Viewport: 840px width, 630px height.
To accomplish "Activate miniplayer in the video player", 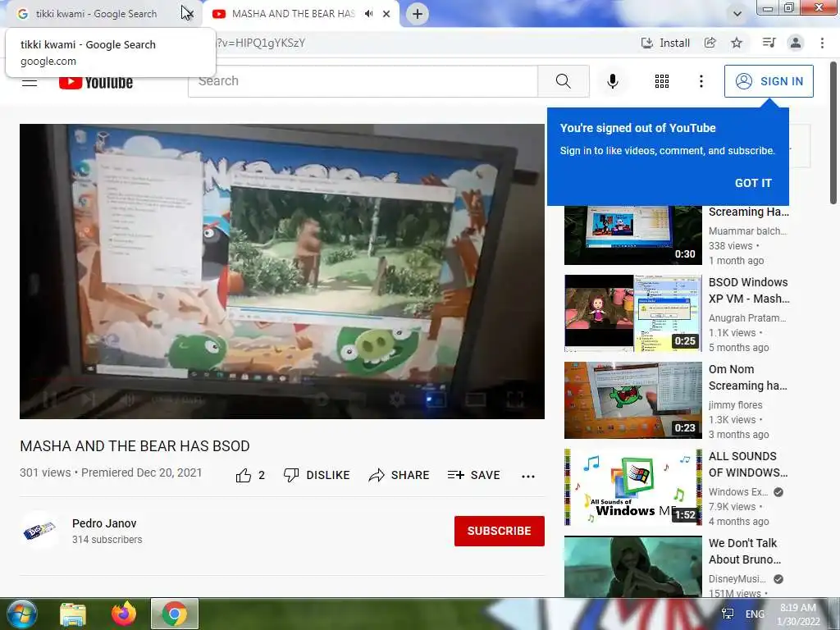I will 436,399.
